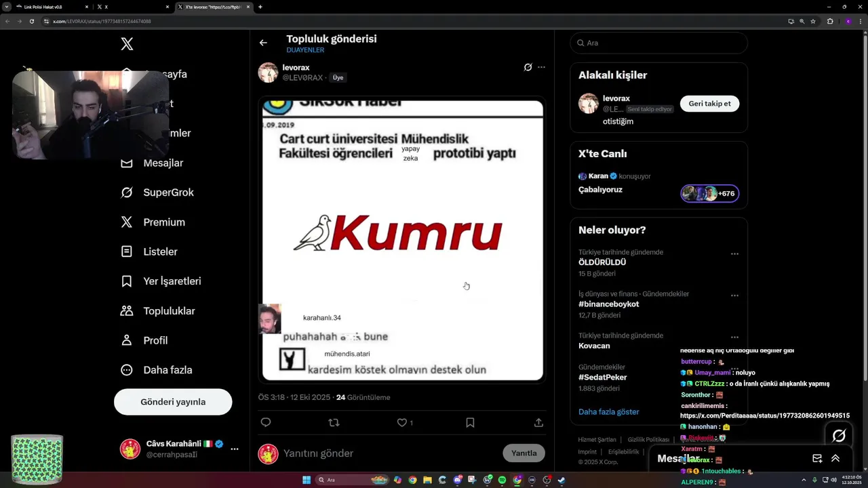The height and width of the screenshot is (488, 868).
Task: Open Steam from the taskbar
Action: tap(561, 480)
